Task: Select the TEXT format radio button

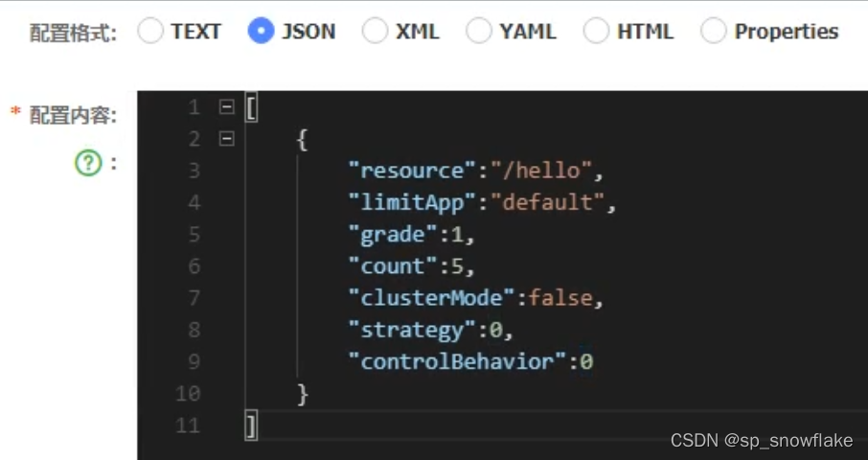Action: 150,31
